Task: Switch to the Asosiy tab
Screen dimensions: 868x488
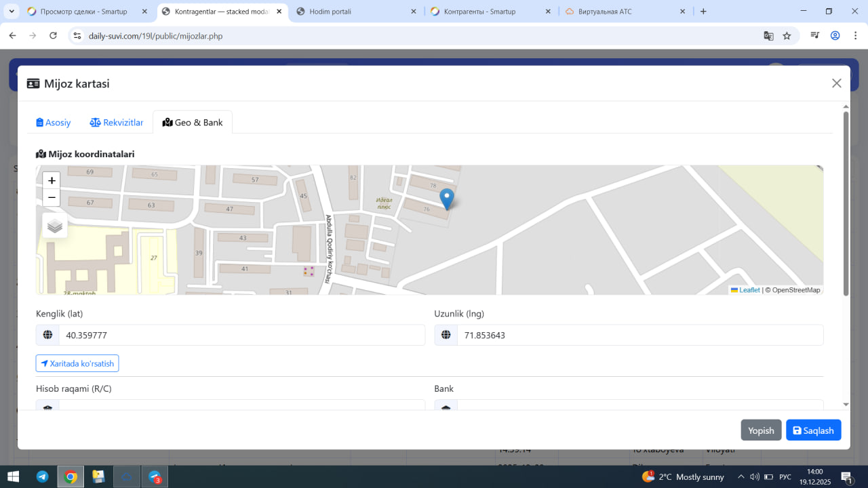Action: click(54, 123)
